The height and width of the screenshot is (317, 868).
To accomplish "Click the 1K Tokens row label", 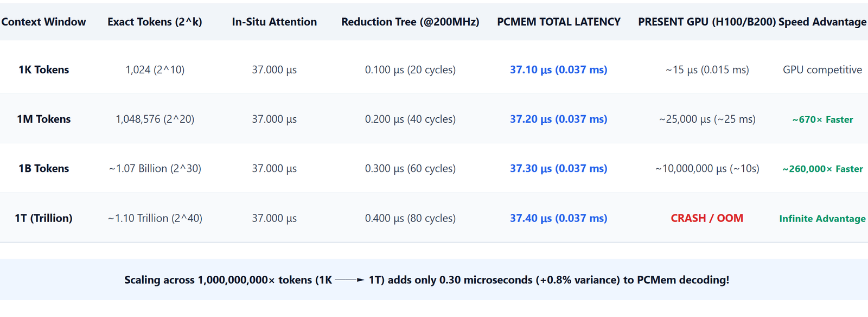I will pos(44,69).
